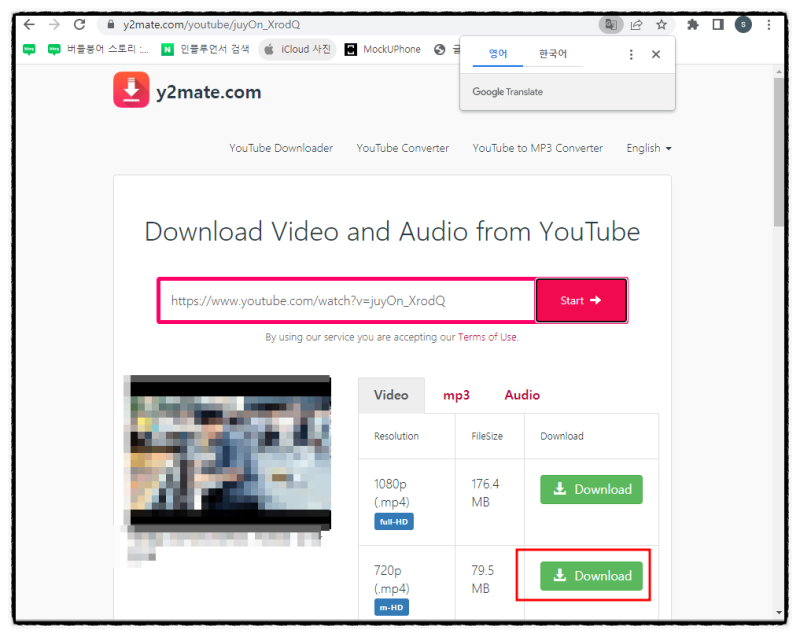800x637 pixels.
Task: Open the Terms of Use link
Action: point(487,337)
